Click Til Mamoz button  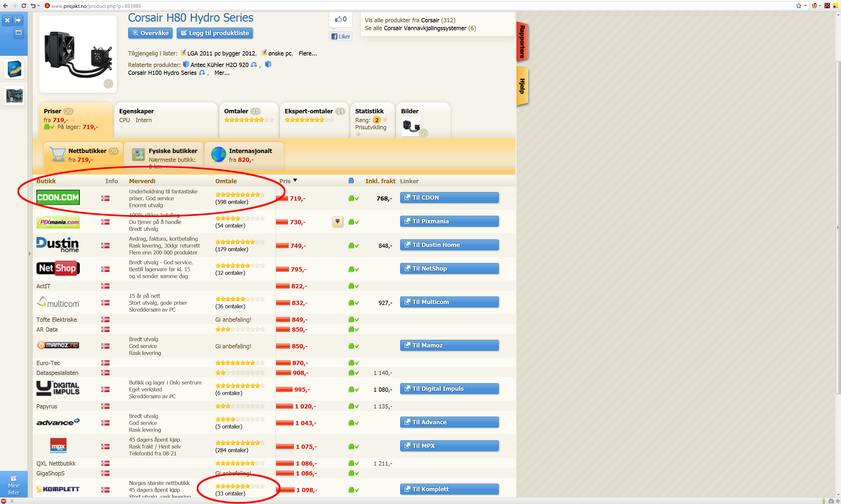449,345
